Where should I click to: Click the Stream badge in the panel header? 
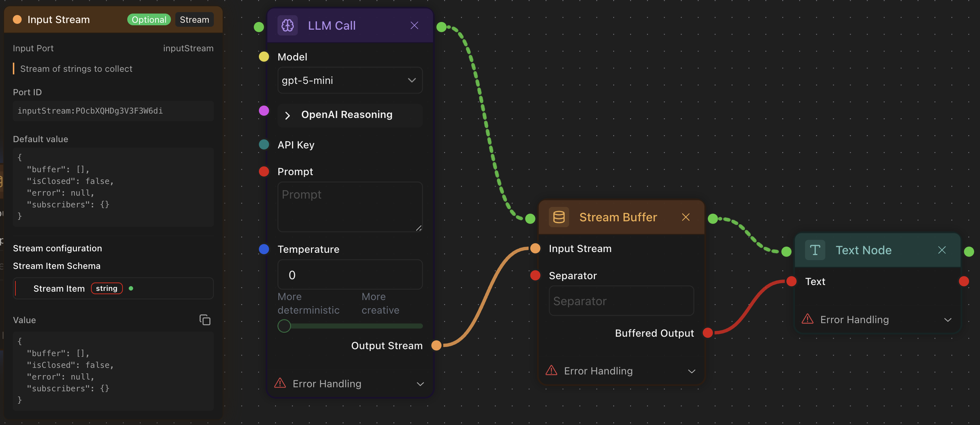tap(194, 20)
